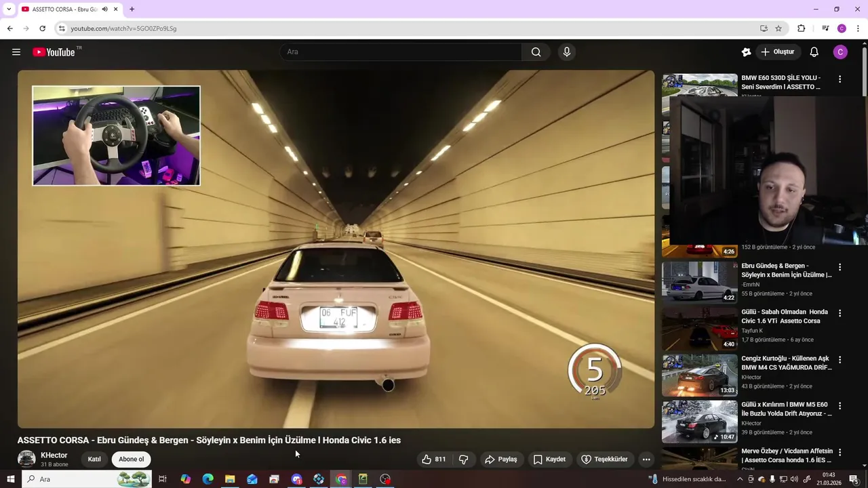Open options for Güllü x Kırılırım video
The width and height of the screenshot is (868, 488).
click(840, 405)
